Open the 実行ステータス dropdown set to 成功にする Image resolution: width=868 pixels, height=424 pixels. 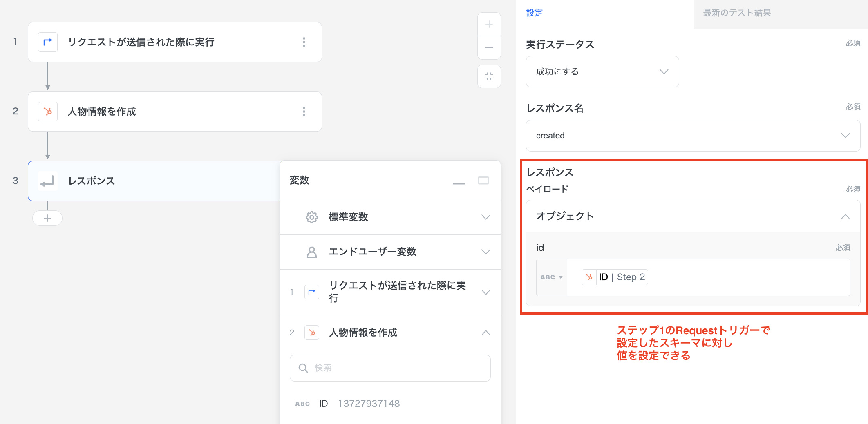point(602,72)
